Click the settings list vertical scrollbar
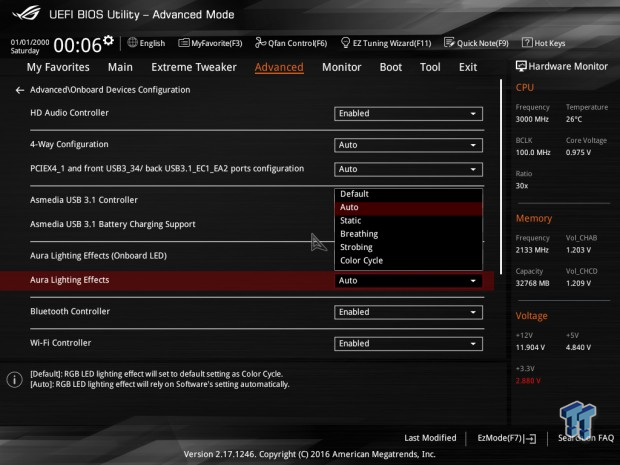 click(x=501, y=177)
